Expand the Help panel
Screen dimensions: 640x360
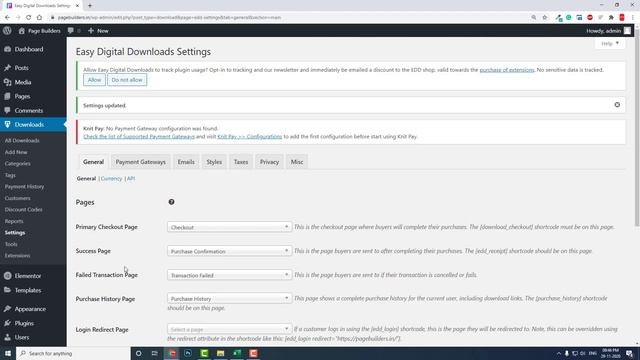pos(610,43)
